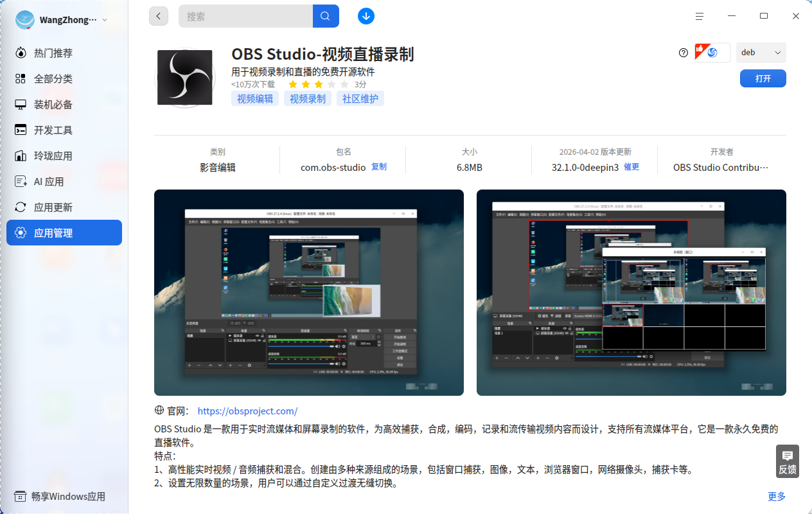Click the flame icon for 热门推荐

(x=21, y=53)
